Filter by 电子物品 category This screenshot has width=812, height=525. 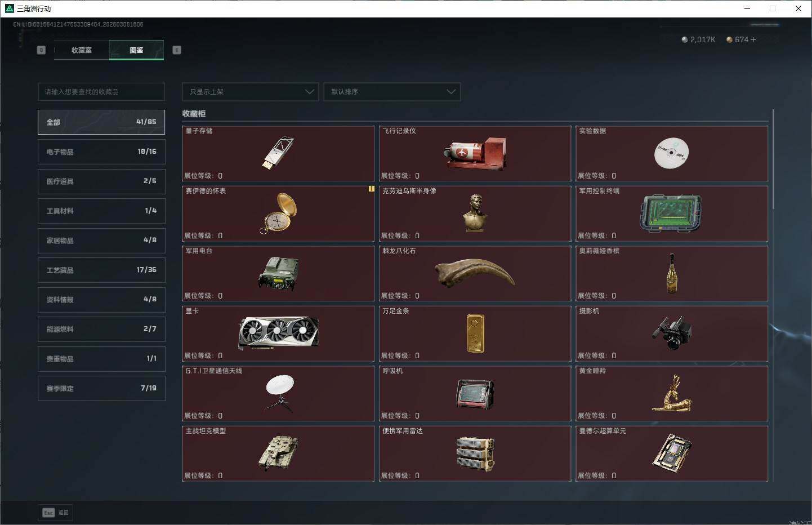[x=101, y=152]
